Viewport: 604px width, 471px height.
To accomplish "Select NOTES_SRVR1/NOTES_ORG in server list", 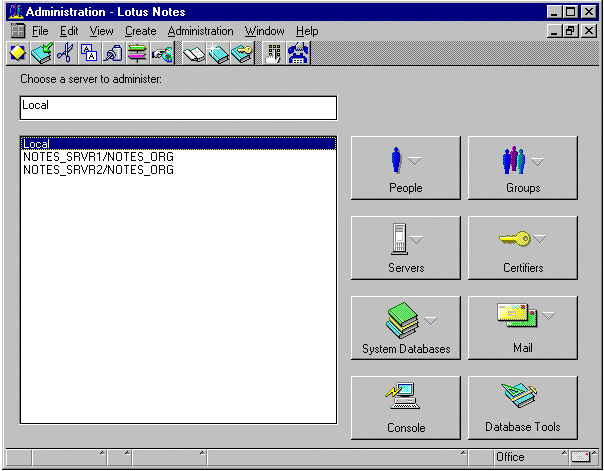I will [x=98, y=157].
